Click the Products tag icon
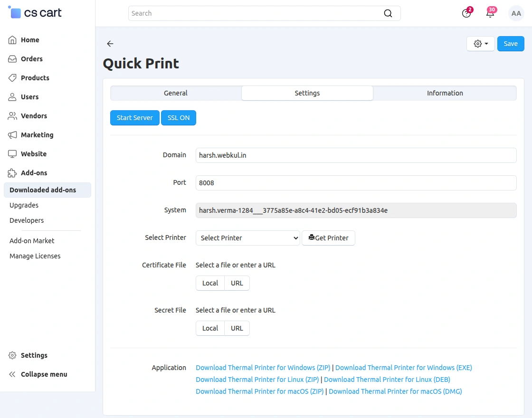Screen dimensions: 532x418 [x=12, y=78]
